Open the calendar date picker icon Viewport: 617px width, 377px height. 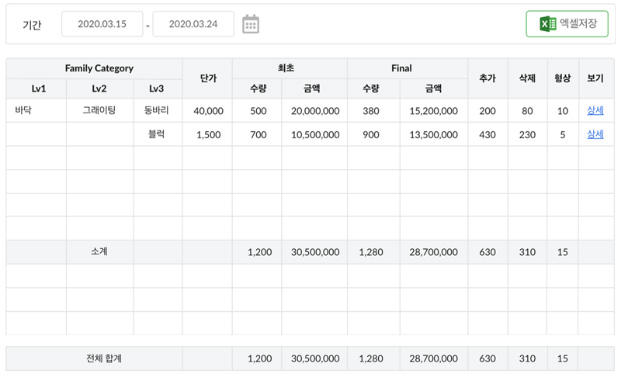pos(250,24)
